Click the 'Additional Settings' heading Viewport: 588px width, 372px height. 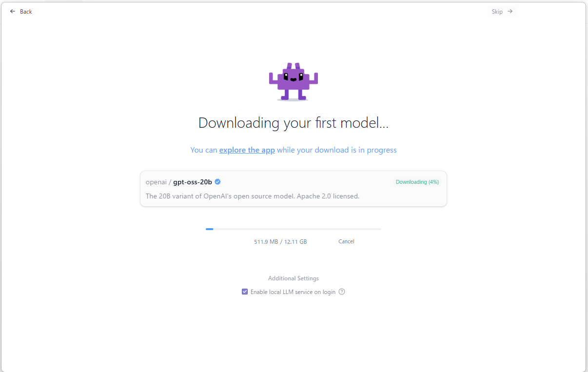pyautogui.click(x=294, y=278)
